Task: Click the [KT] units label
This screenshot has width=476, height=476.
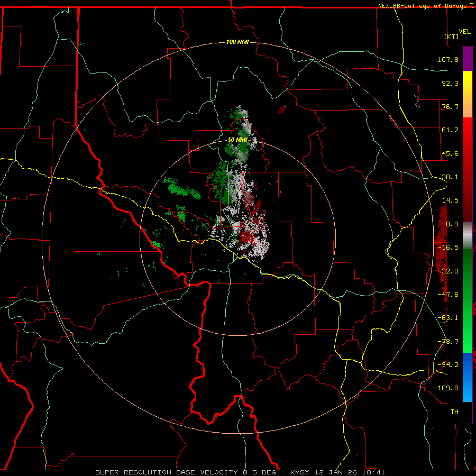Action: pos(452,36)
